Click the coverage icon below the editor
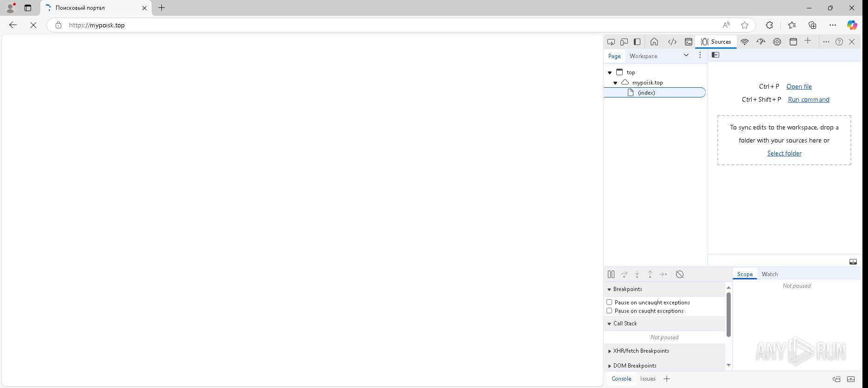868x388 pixels. point(853,262)
